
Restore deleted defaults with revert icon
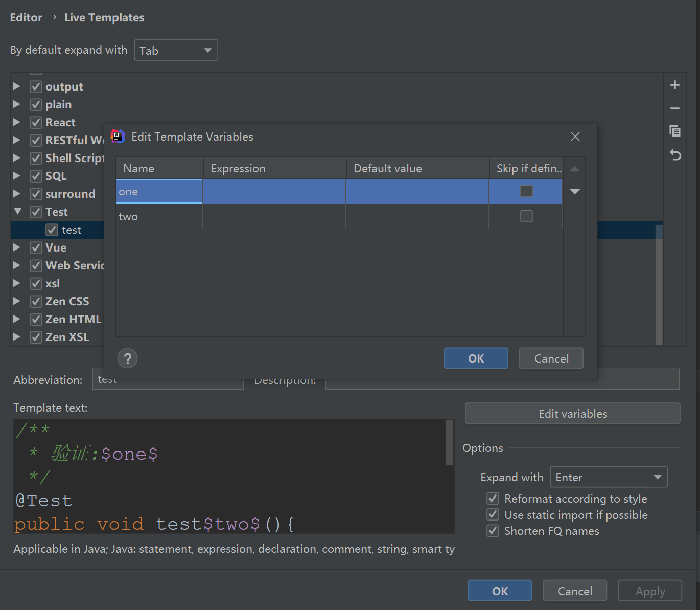coord(675,154)
